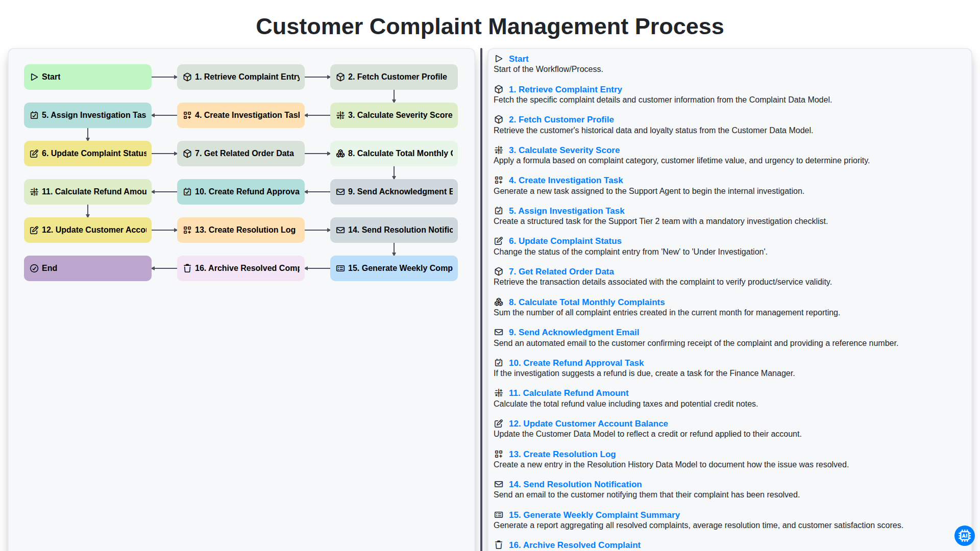This screenshot has width=980, height=551.
Task: Open the 4. Create Investigation Task link
Action: [566, 180]
